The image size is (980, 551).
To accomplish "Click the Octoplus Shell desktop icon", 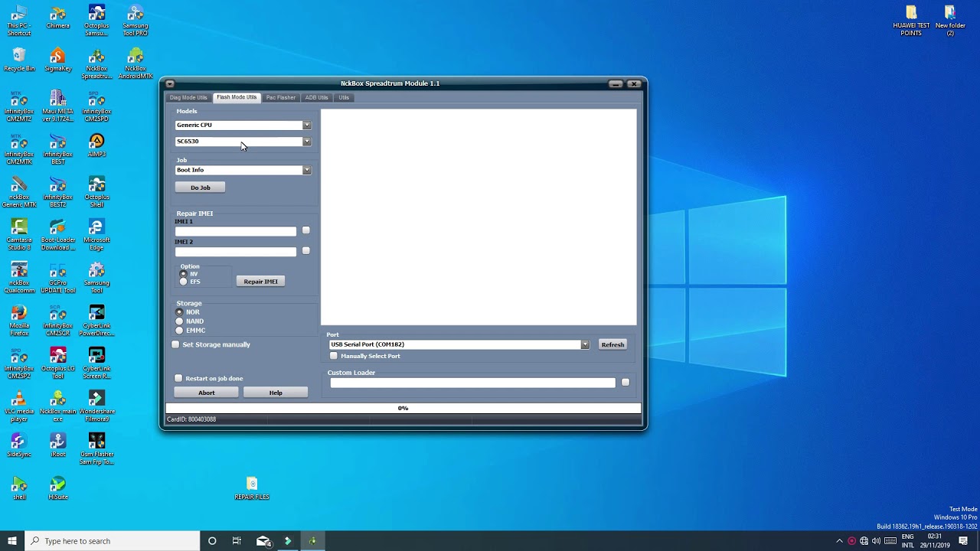I will [96, 192].
